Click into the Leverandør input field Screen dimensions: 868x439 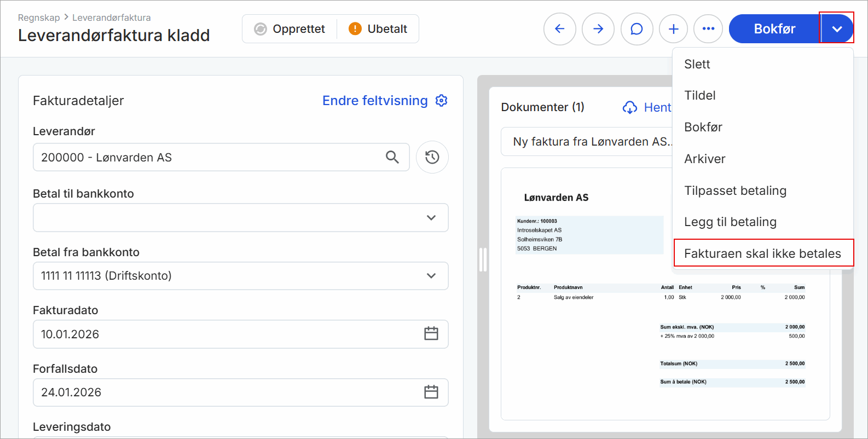[x=208, y=158]
